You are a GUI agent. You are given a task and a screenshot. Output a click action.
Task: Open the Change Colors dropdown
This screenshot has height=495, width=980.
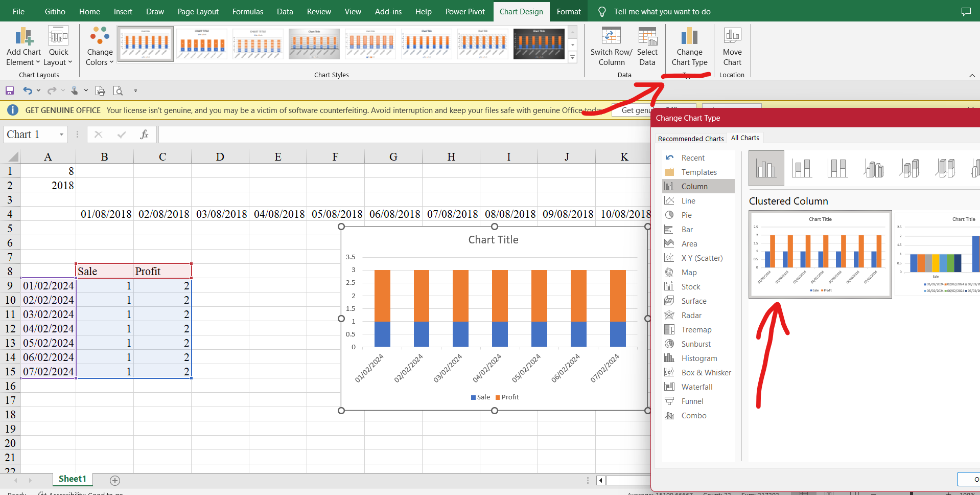point(100,47)
